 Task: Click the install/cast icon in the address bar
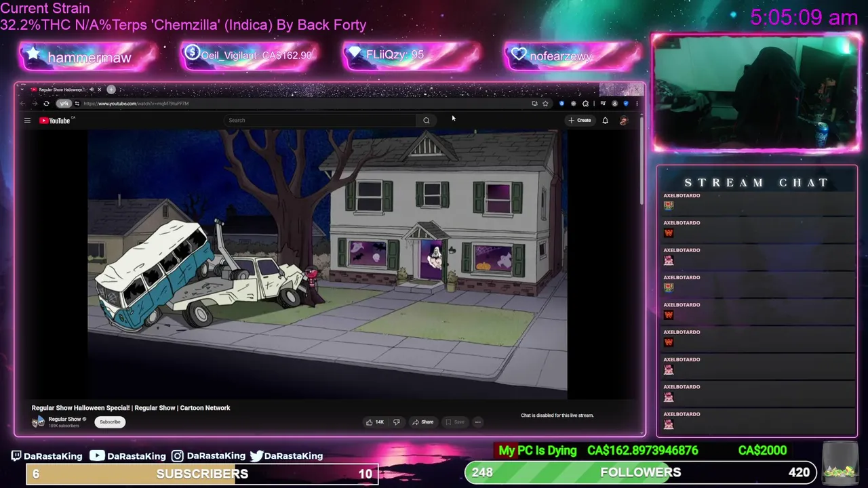pos(535,104)
